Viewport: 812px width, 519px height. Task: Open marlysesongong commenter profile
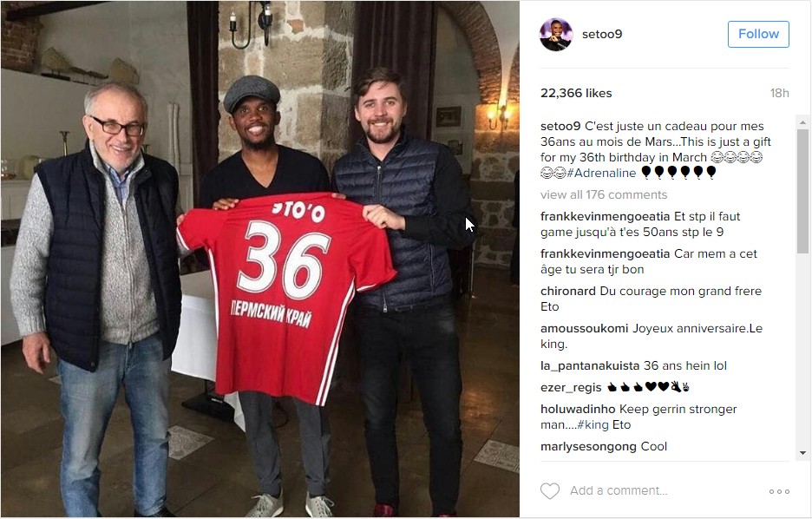(589, 446)
